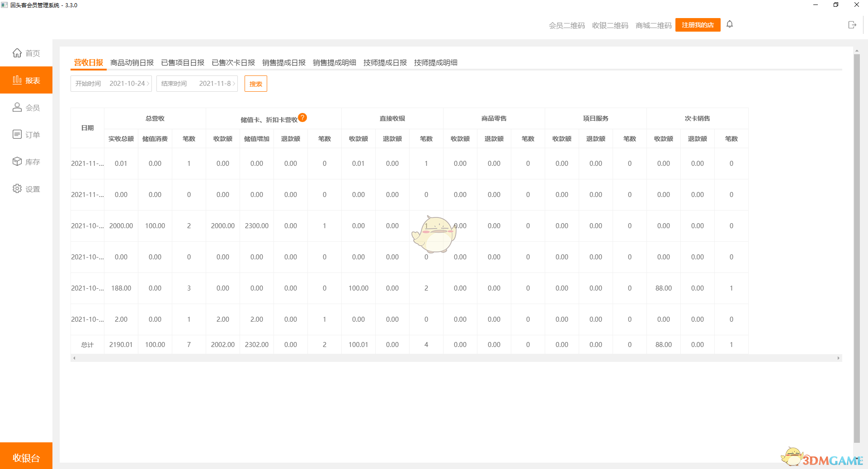Viewport: 868px width, 469px height.
Task: Open the 订单 orders section
Action: 26,134
